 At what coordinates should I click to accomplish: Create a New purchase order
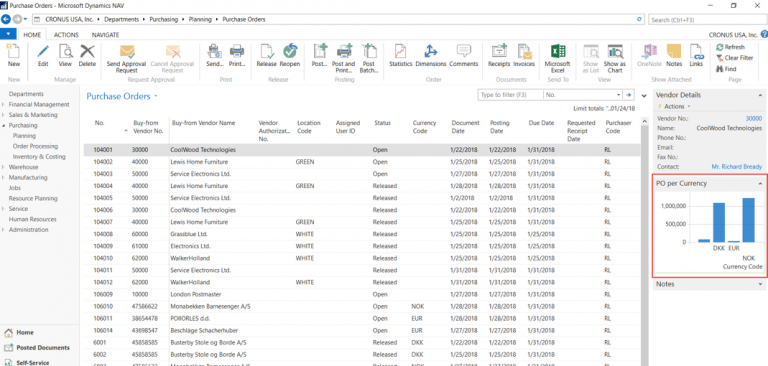[x=14, y=55]
